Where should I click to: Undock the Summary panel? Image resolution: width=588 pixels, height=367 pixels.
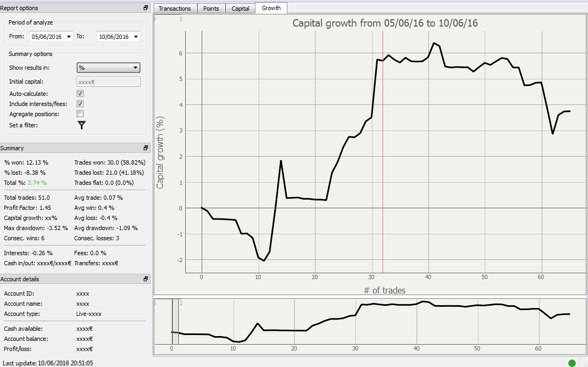[x=146, y=148]
